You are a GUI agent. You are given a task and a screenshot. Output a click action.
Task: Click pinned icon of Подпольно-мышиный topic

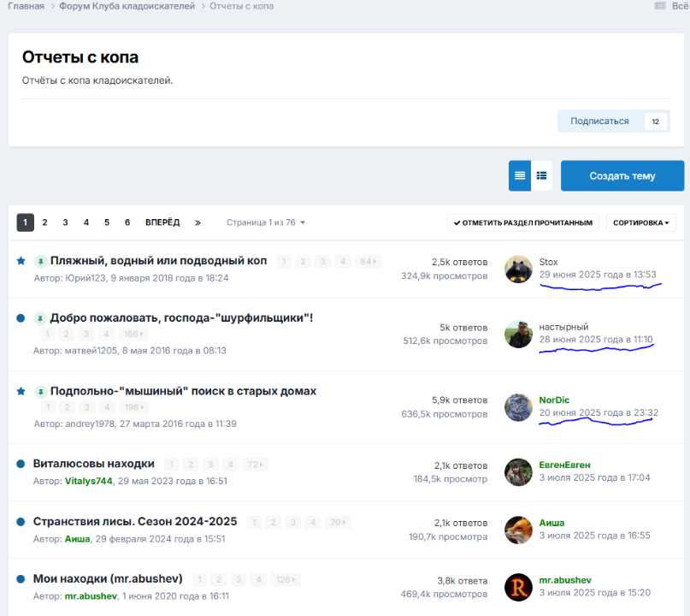click(40, 392)
